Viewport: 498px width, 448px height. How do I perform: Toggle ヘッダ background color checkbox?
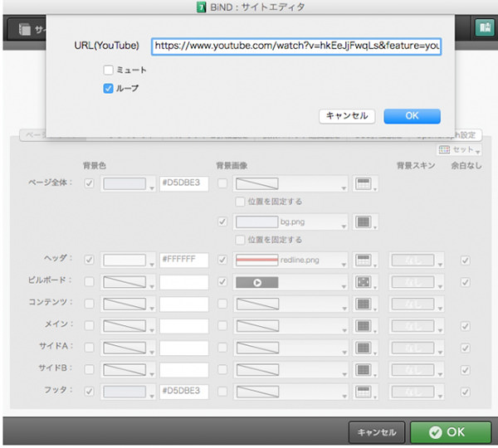coord(89,261)
